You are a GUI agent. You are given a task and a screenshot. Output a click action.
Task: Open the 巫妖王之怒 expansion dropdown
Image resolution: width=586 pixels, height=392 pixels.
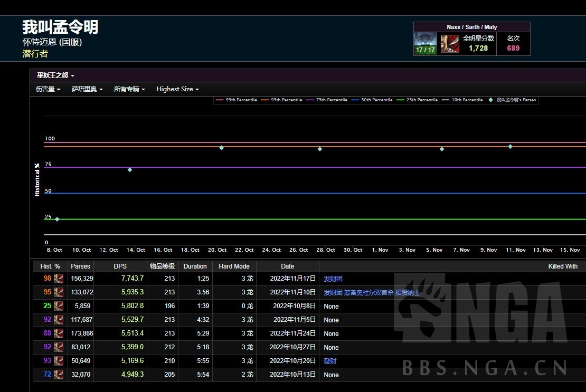(55, 75)
